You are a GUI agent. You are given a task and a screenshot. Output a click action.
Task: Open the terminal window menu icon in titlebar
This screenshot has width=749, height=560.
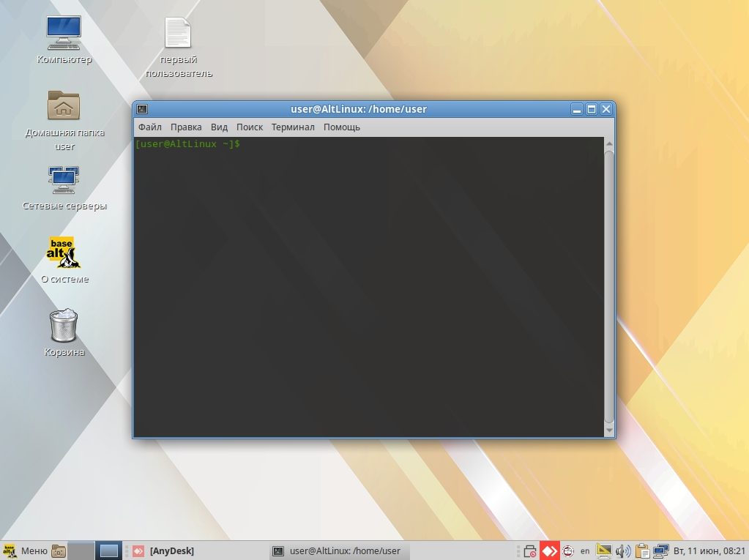point(143,109)
